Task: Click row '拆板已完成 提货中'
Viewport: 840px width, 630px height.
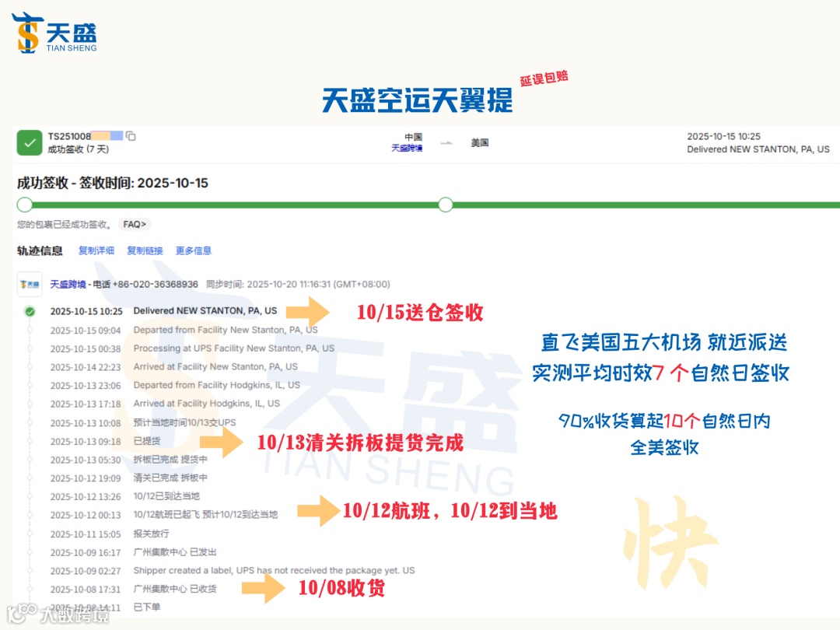Action: (x=128, y=460)
